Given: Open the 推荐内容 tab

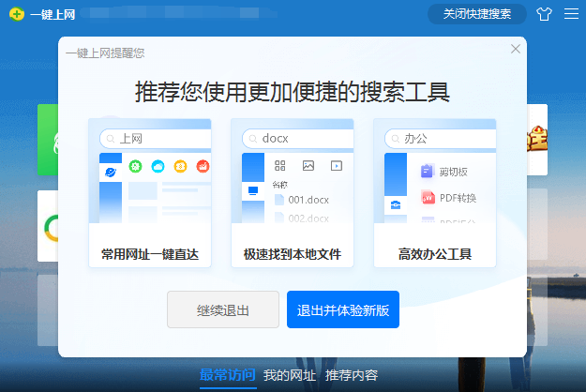Looking at the screenshot, I should click(x=352, y=375).
